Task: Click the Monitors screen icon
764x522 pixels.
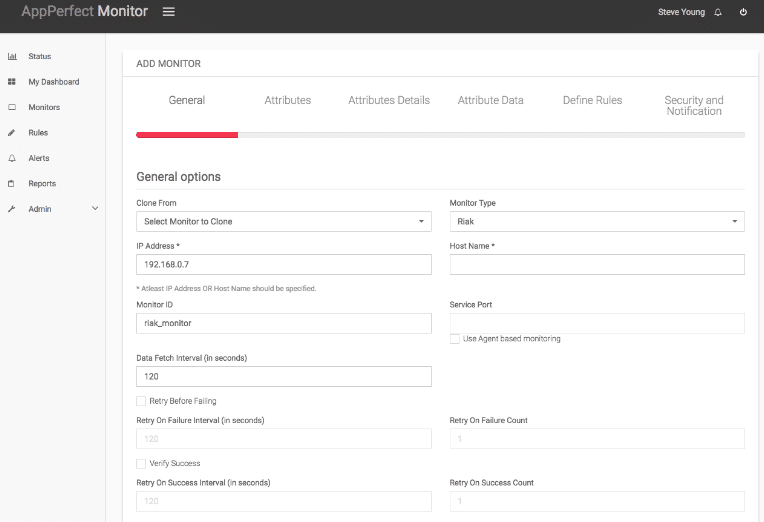Action: [x=12, y=107]
